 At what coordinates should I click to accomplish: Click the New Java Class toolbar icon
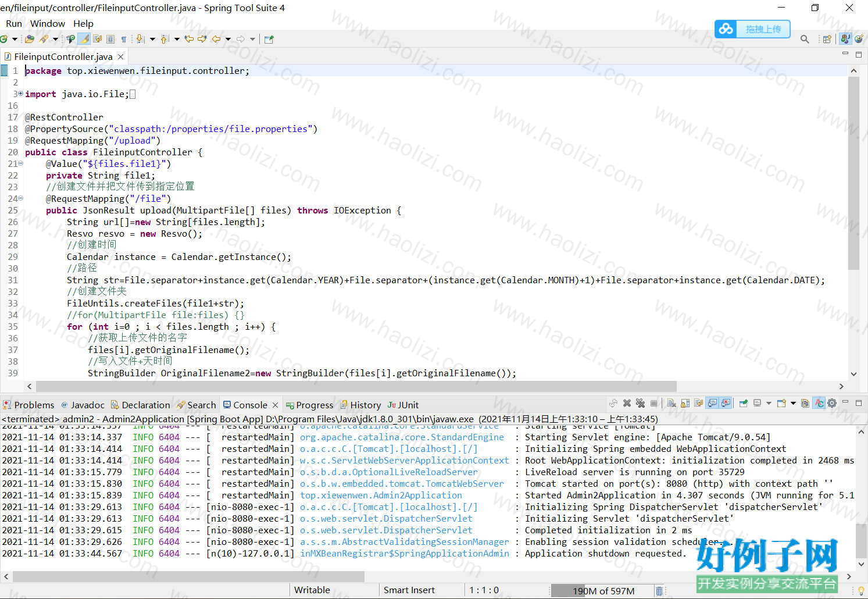tap(3, 39)
